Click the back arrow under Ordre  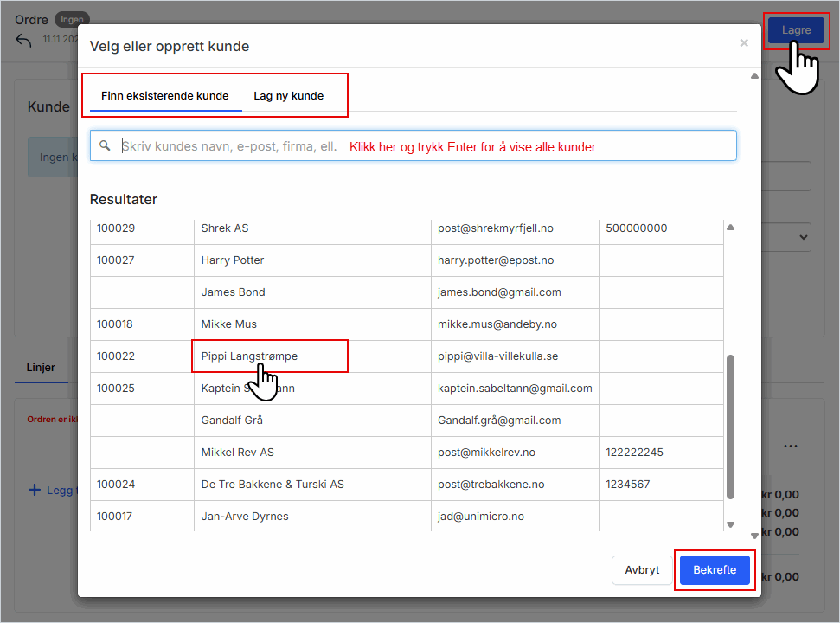click(x=24, y=41)
